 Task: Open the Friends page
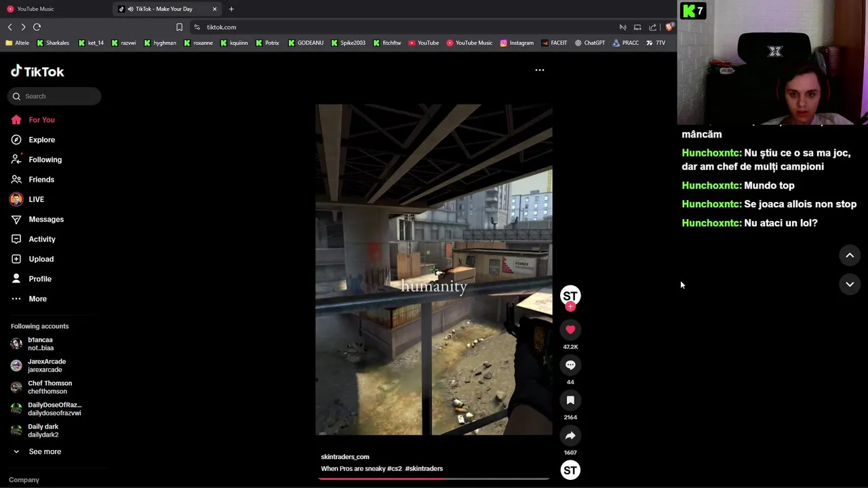click(33, 180)
